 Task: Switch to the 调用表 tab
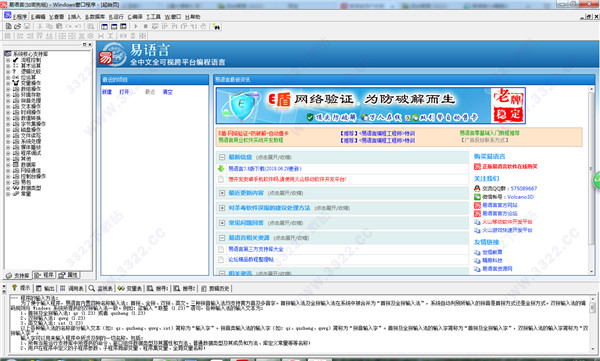pos(72,288)
